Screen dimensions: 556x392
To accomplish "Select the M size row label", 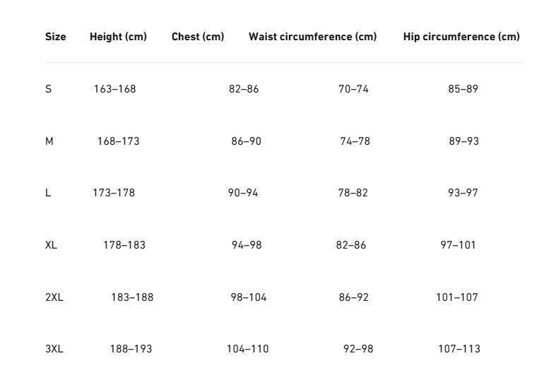I will (x=49, y=141).
